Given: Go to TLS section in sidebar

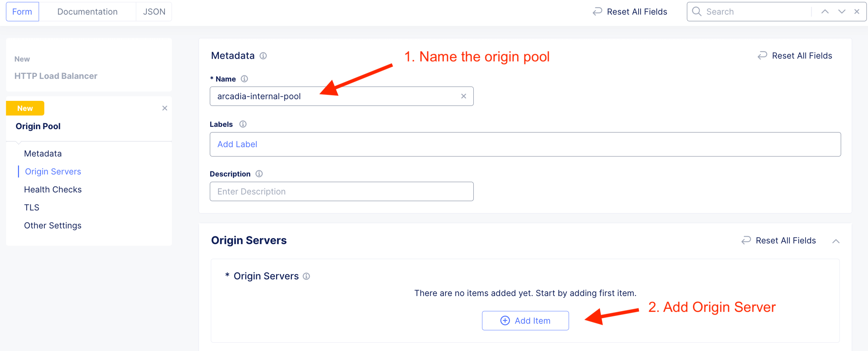Looking at the screenshot, I should (x=32, y=207).
